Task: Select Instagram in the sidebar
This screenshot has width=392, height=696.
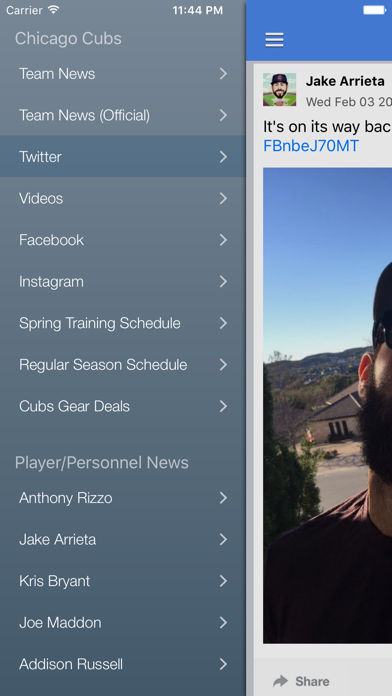Action: pyautogui.click(x=123, y=281)
